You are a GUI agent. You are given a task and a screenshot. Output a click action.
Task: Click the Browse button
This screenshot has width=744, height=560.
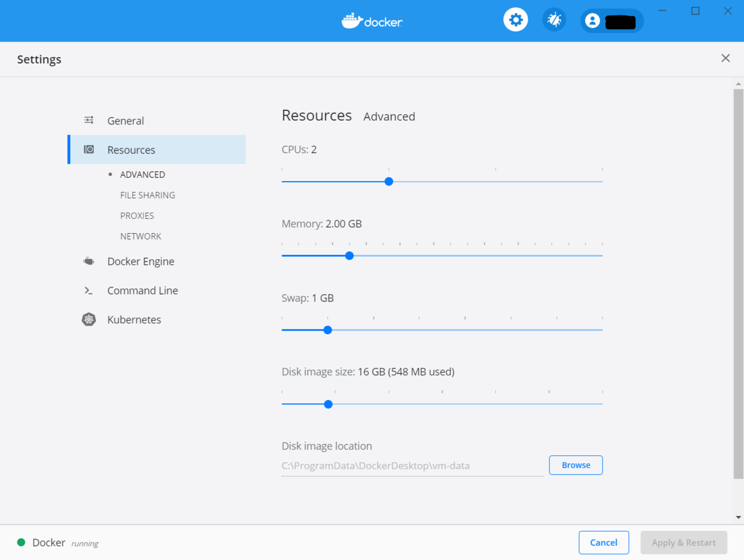pyautogui.click(x=576, y=465)
